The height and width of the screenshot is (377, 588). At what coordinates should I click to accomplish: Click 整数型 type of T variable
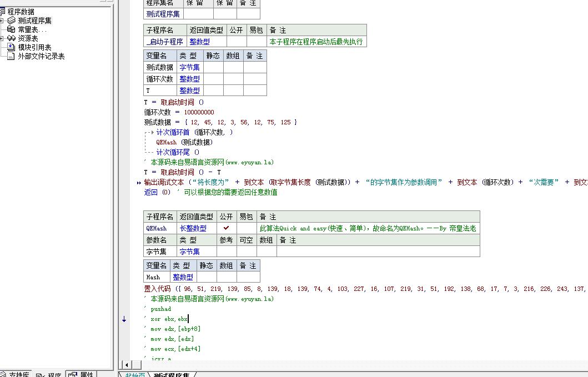pyautogui.click(x=190, y=91)
